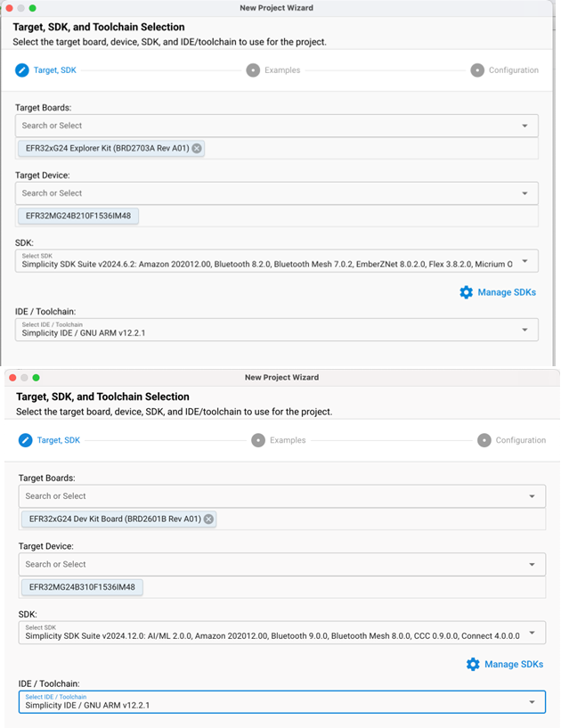561x728 pixels.
Task: Click the Manage SDKs link below the v2024.12.0 SDK
Action: [513, 664]
